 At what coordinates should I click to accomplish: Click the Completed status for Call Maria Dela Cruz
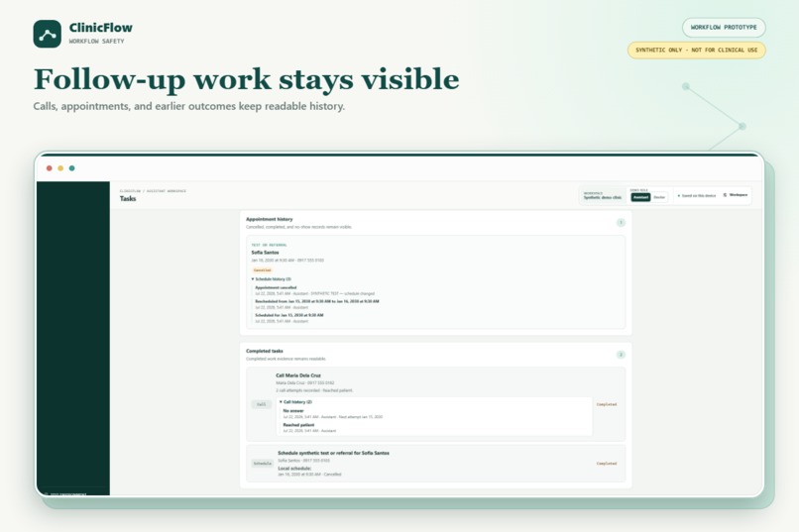tap(607, 404)
